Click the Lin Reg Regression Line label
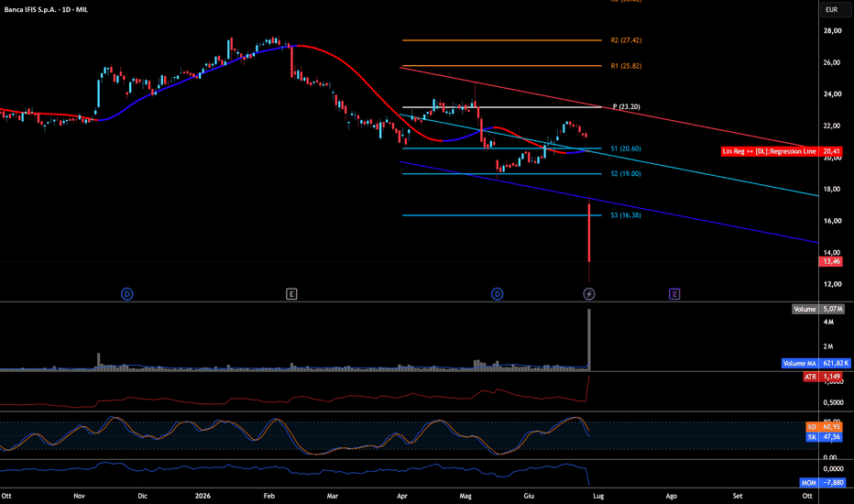 point(770,151)
